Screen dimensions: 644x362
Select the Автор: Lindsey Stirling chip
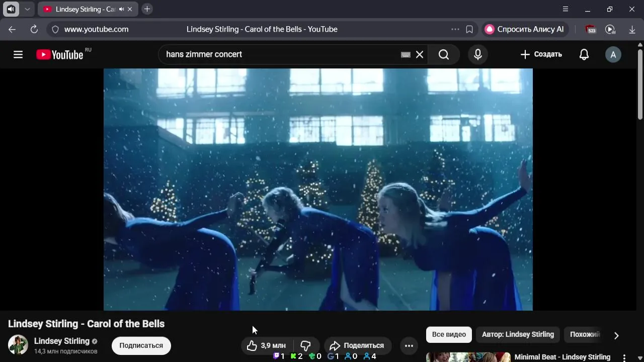518,334
